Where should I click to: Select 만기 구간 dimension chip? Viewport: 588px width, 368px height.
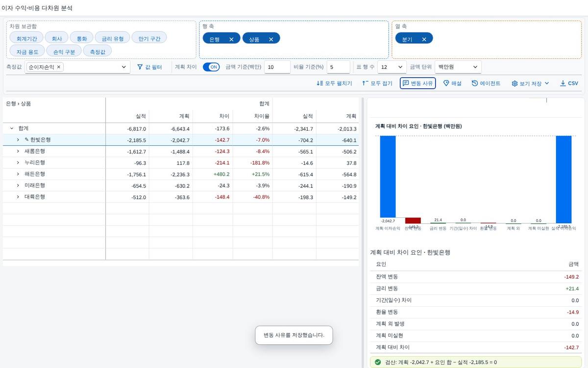pos(149,38)
